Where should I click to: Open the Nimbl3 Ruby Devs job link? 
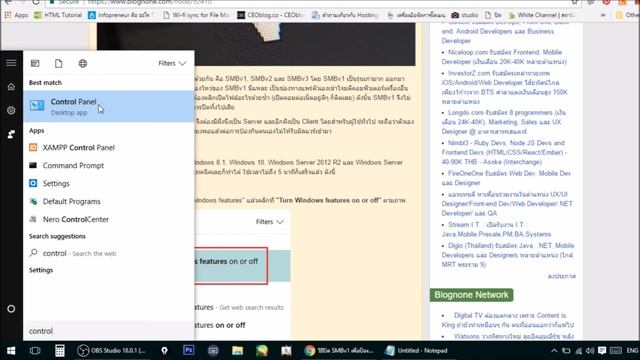504,152
